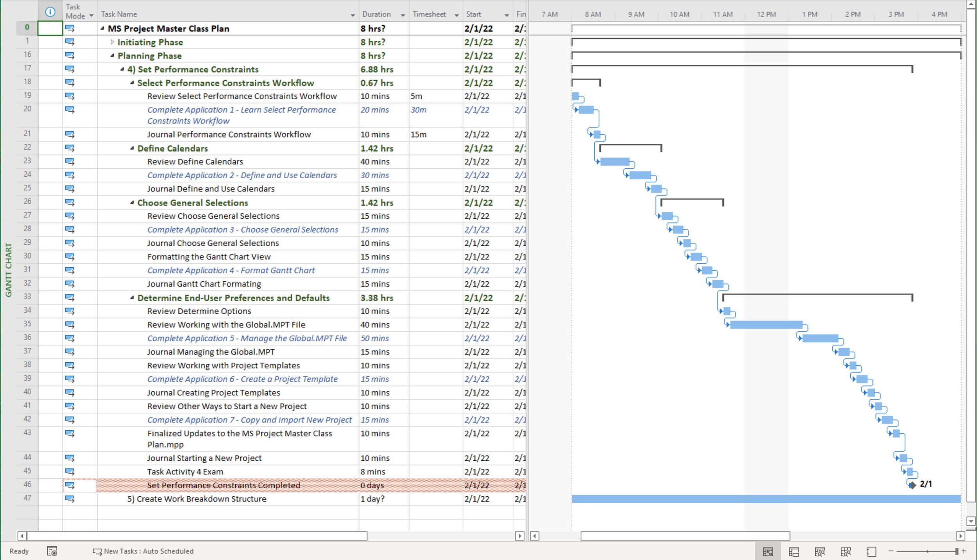Click New Tasks Auto Scheduled status icon

point(97,551)
